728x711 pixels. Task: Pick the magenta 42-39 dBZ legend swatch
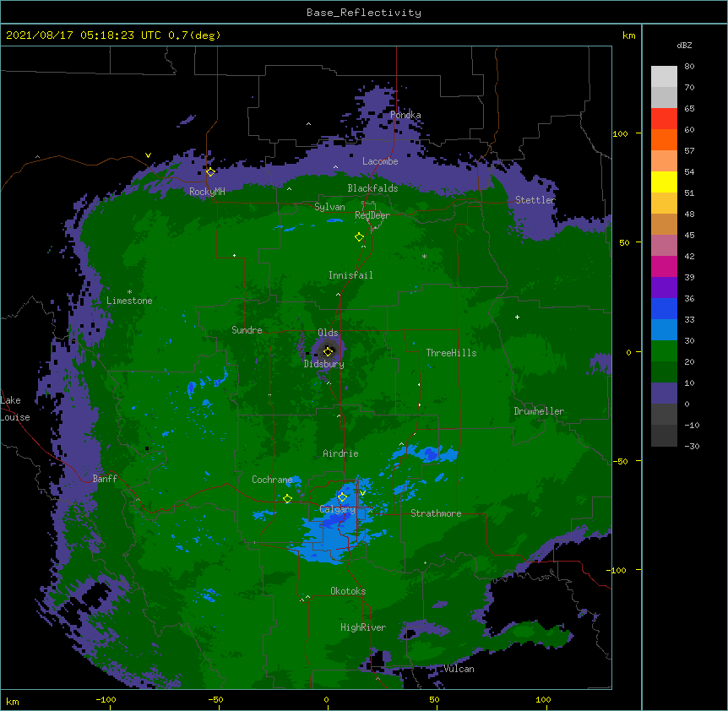[664, 267]
